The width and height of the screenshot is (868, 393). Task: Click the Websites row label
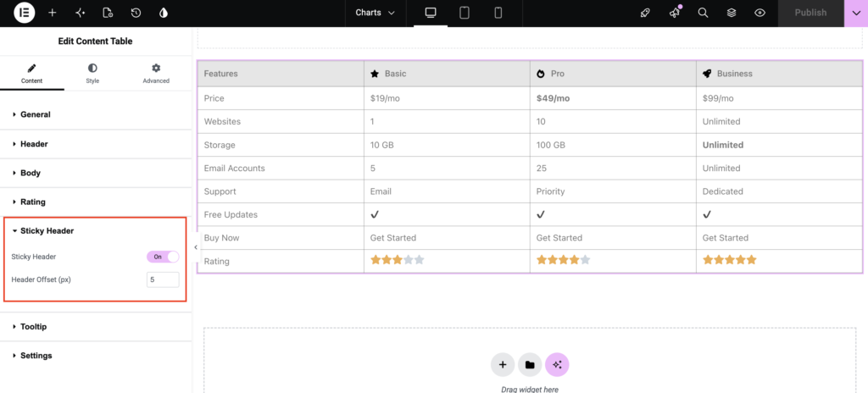tap(222, 122)
